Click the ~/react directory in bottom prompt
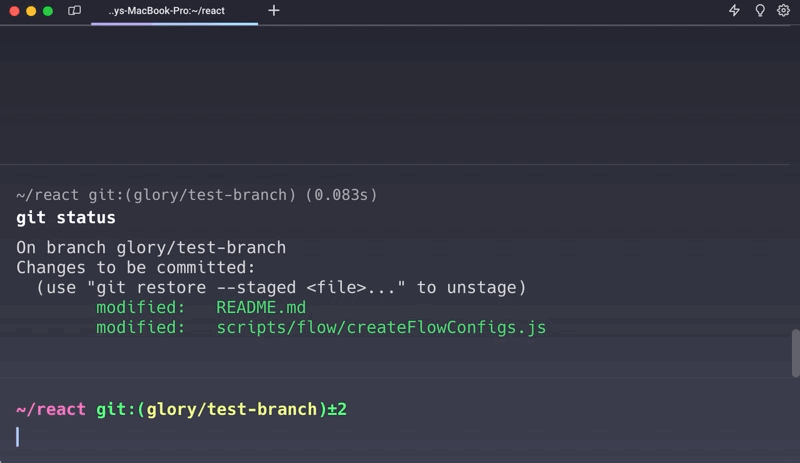The image size is (800, 463). [51, 410]
